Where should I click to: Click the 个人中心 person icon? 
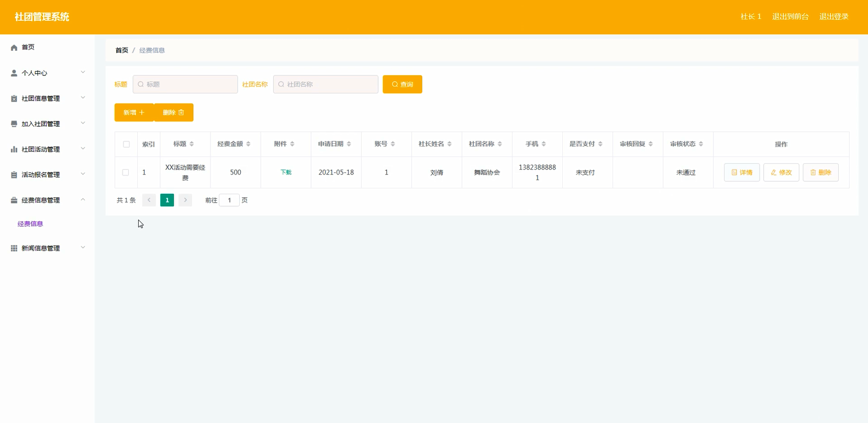pos(14,73)
